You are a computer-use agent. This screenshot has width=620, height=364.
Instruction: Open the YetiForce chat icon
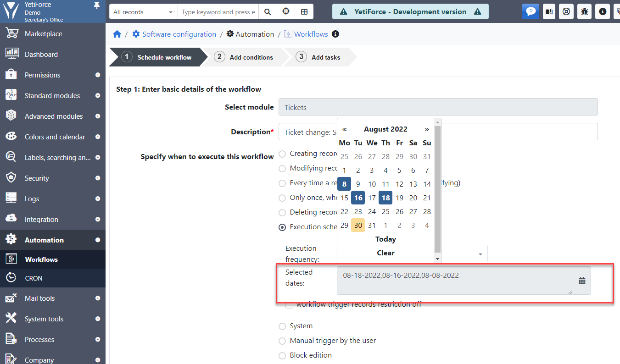[x=531, y=11]
